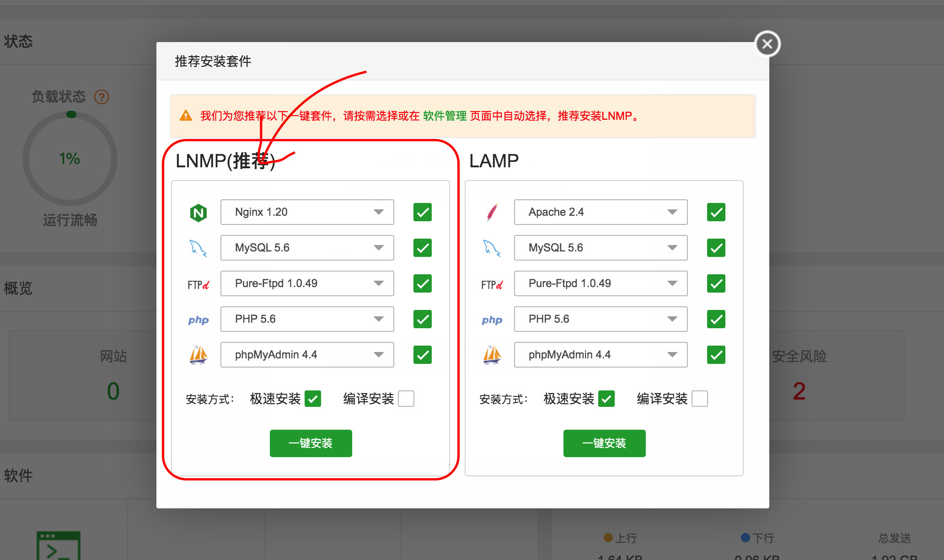Open the Nginx 1.20 version dropdown
The height and width of the screenshot is (560, 944).
tap(307, 212)
